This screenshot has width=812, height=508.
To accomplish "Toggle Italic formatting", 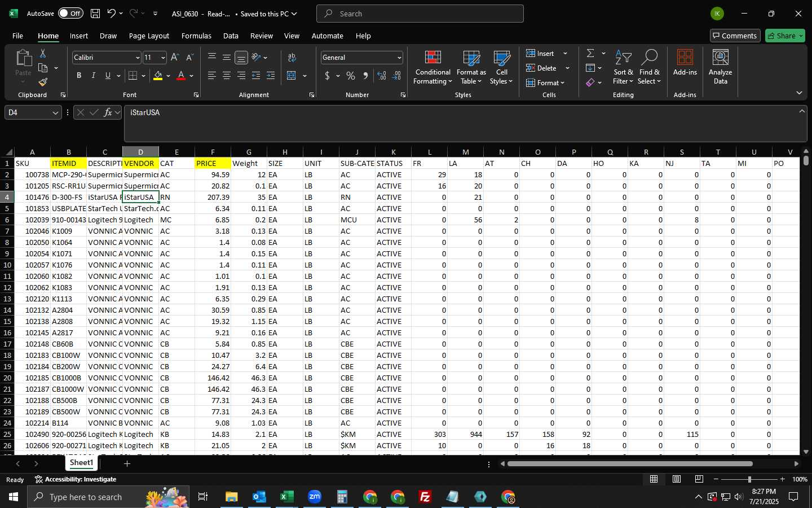I will click(x=94, y=76).
